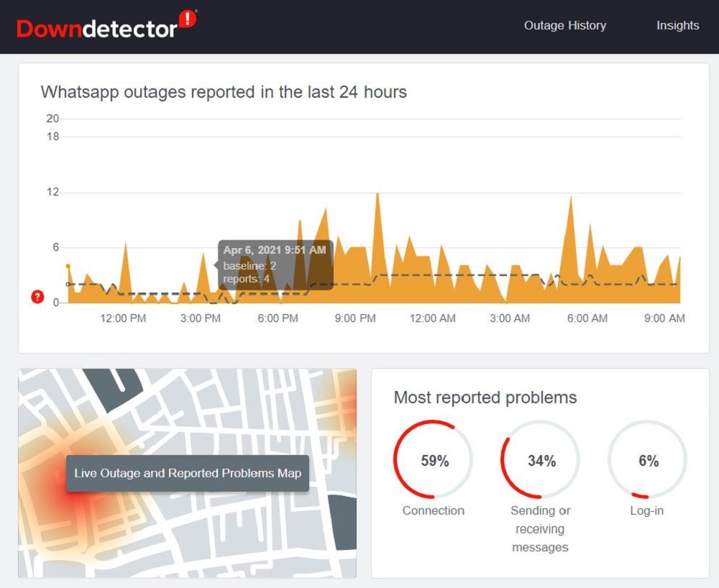Image resolution: width=719 pixels, height=588 pixels.
Task: Click the 59% Connection progress ring
Action: [x=433, y=459]
